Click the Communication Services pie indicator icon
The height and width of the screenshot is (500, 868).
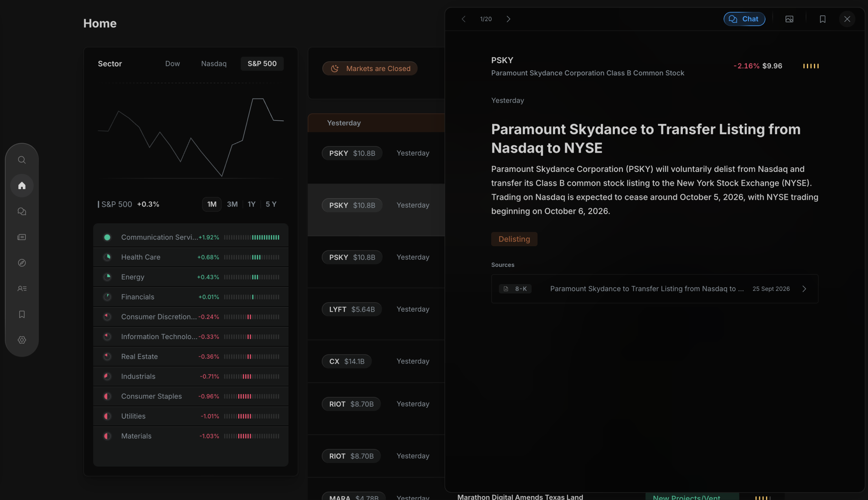pyautogui.click(x=107, y=237)
